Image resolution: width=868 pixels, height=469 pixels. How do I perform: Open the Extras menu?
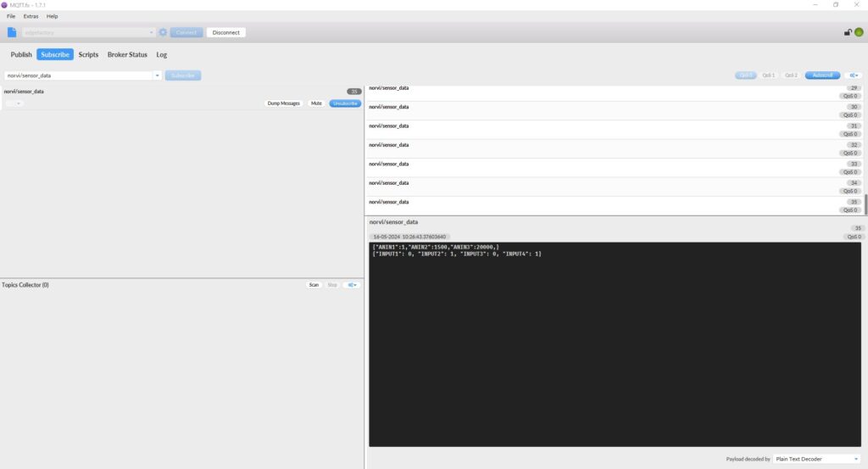(x=31, y=16)
